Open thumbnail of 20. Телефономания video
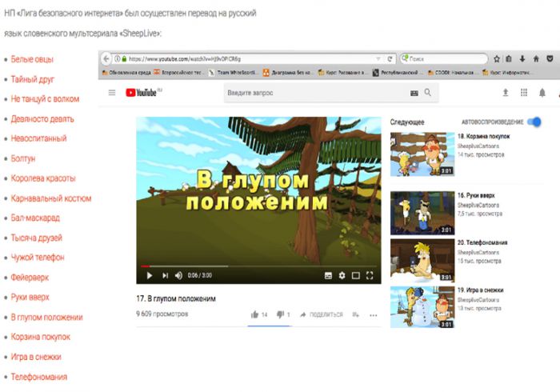Image resolution: width=560 pixels, height=392 pixels. coord(422,260)
